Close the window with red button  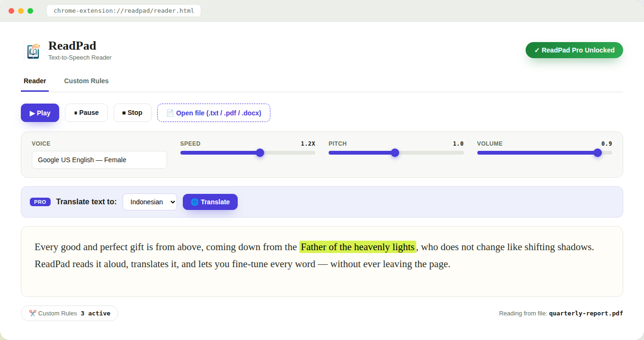(x=11, y=11)
